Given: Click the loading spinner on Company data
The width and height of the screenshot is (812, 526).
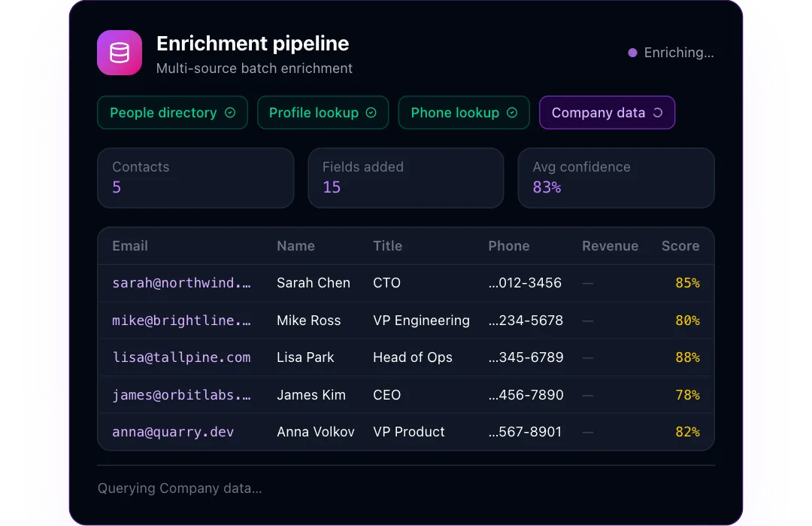Looking at the screenshot, I should [x=658, y=112].
